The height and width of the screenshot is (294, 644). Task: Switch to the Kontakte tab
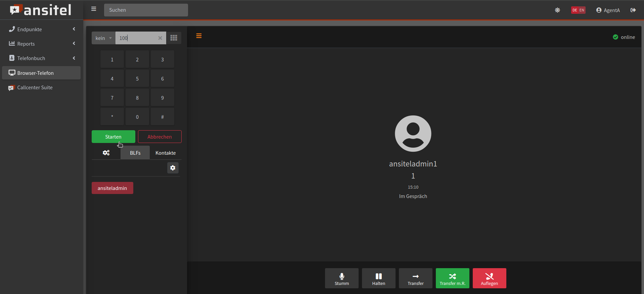166,153
